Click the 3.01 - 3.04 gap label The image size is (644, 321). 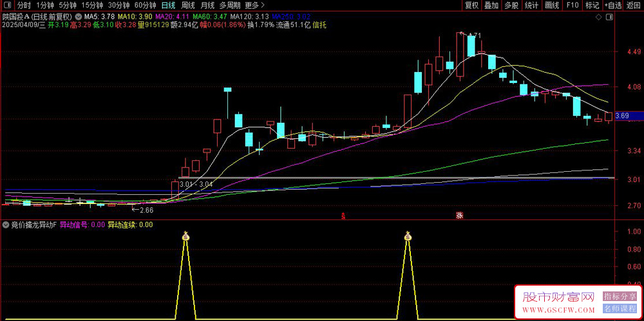[x=196, y=185]
